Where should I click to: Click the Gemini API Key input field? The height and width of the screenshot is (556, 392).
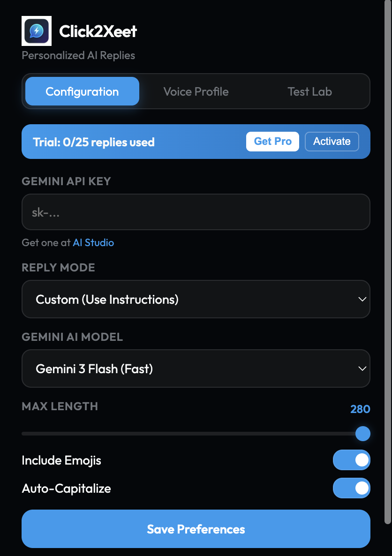point(196,212)
